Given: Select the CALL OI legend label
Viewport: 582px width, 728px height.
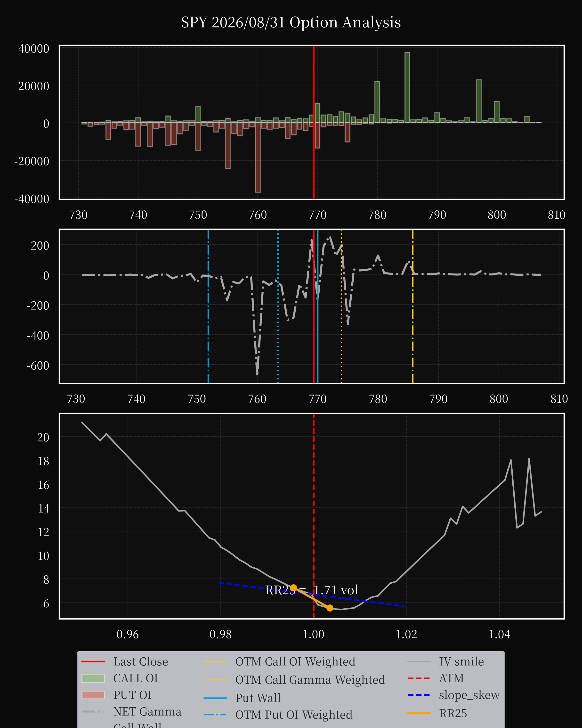Looking at the screenshot, I should point(136,678).
